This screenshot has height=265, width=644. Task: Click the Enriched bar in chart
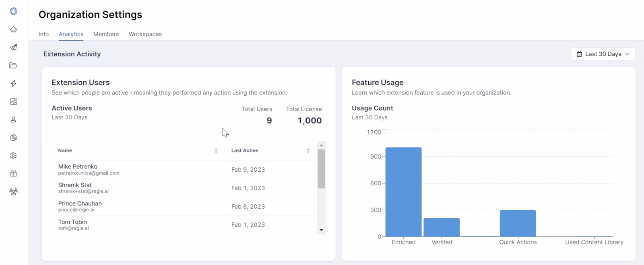click(x=403, y=192)
